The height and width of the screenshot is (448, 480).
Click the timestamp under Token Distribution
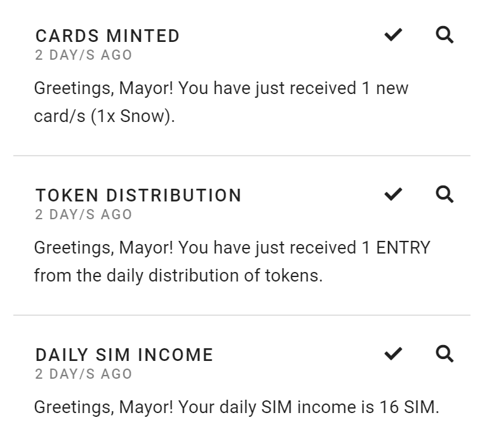tap(83, 215)
